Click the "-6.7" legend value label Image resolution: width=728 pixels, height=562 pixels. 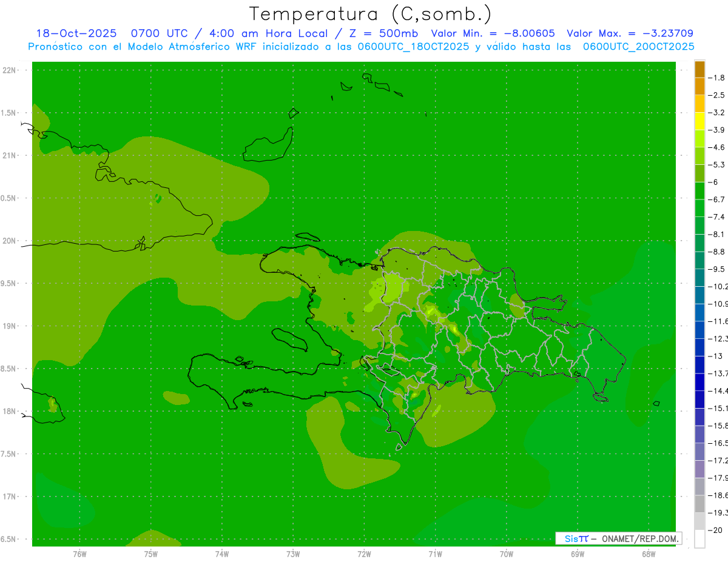[x=718, y=199]
